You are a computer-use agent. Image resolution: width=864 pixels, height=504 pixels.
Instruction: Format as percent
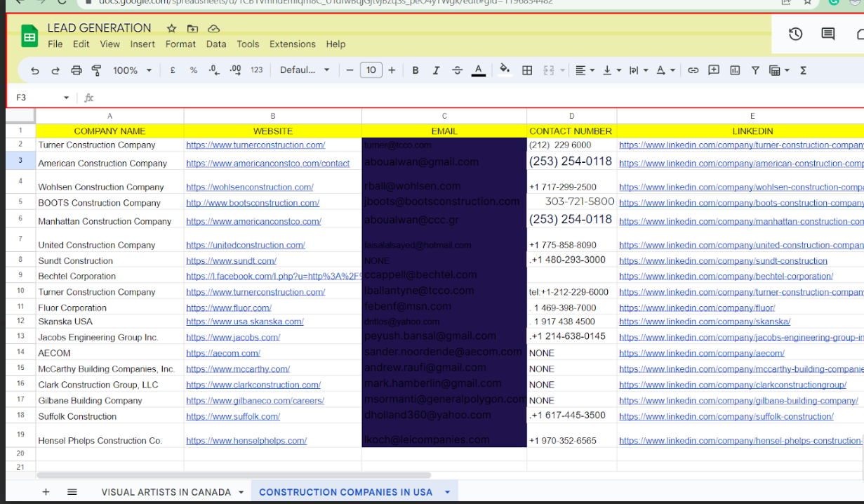(193, 70)
